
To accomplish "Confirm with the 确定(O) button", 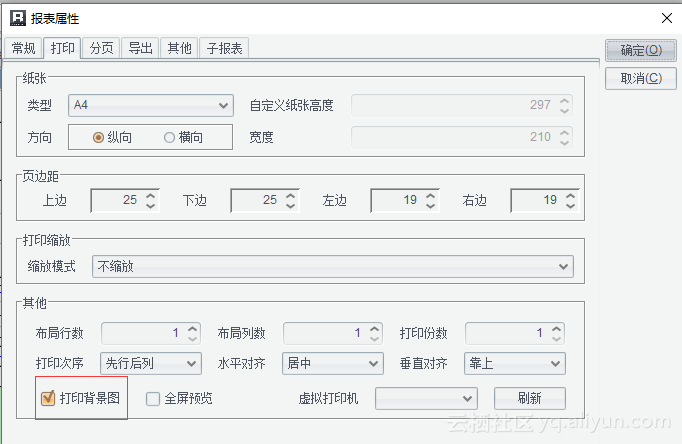I will click(x=641, y=50).
